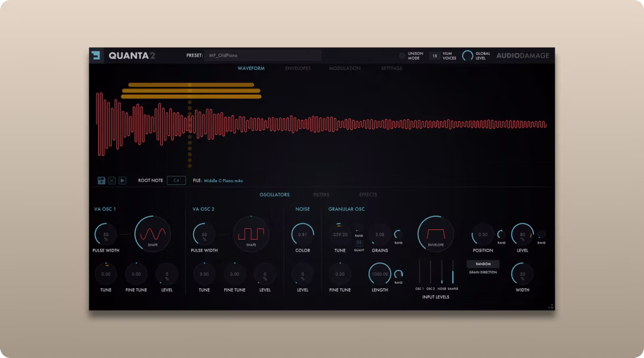Click the VA OSC 1 Fine Tune knob

pos(136,274)
